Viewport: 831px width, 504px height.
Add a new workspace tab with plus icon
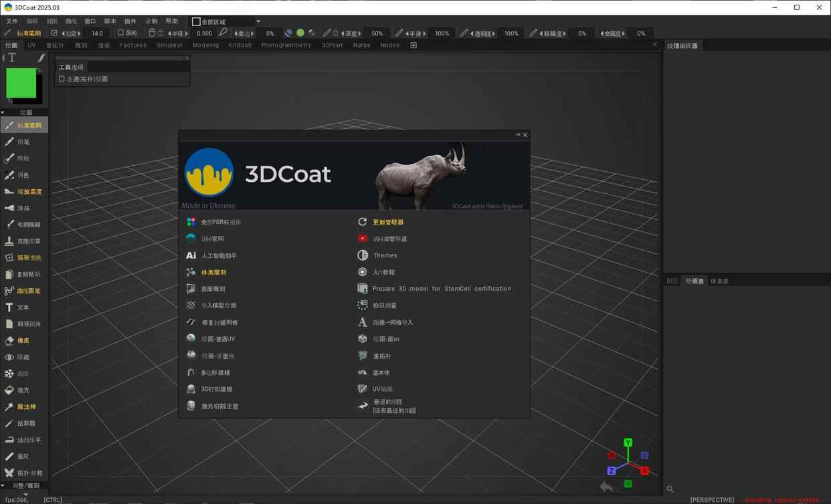tap(413, 45)
